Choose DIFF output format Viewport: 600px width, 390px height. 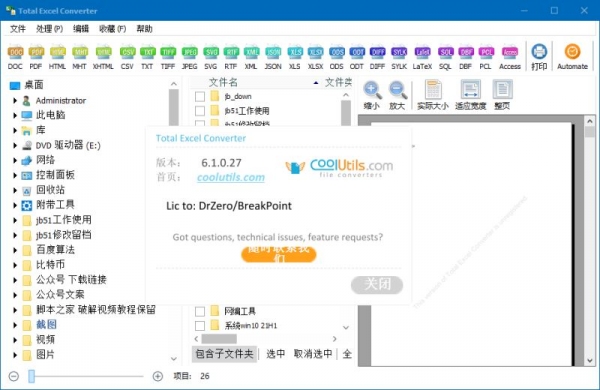click(377, 57)
